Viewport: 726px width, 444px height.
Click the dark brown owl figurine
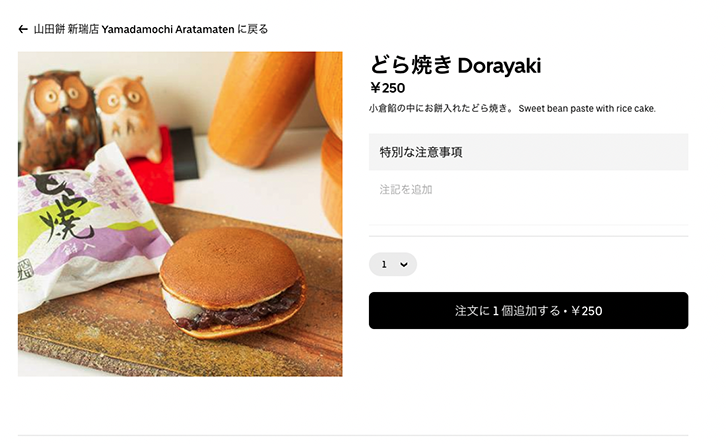point(59,120)
